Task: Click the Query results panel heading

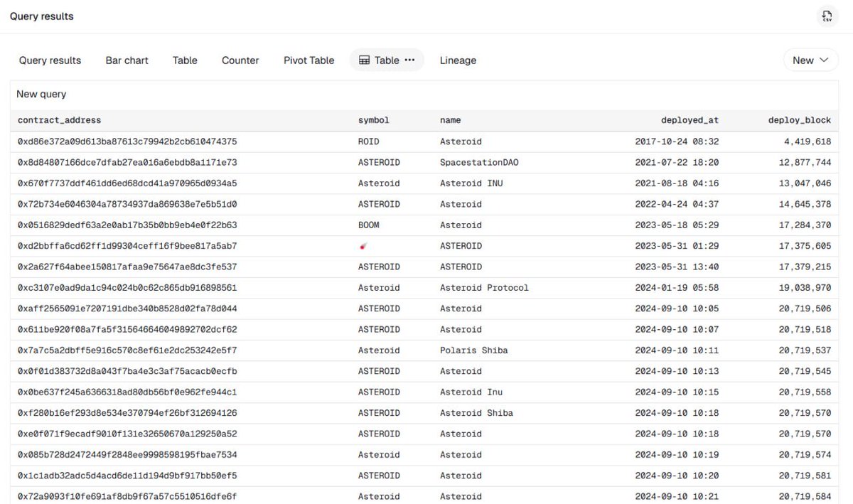Action: click(41, 16)
